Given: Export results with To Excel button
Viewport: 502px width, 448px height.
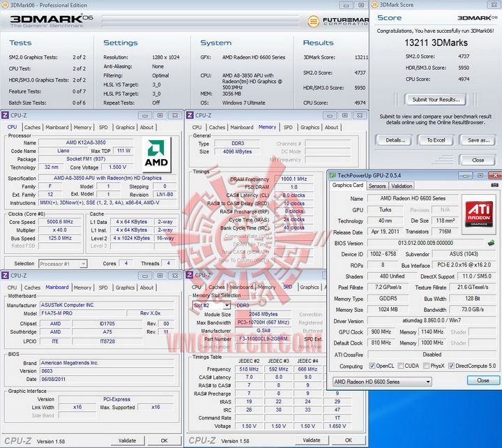Looking at the screenshot, I should point(436,140).
